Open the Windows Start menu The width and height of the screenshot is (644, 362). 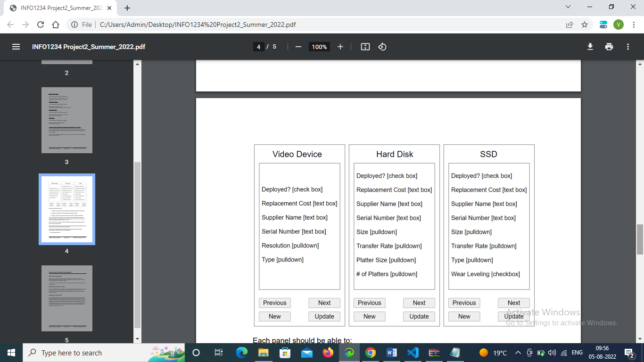tap(11, 353)
